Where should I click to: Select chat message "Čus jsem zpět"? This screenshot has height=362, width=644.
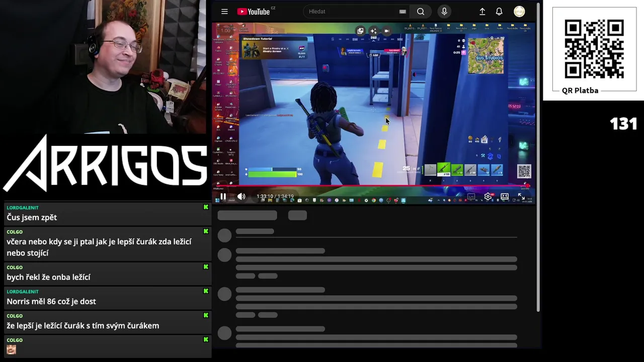tap(32, 217)
